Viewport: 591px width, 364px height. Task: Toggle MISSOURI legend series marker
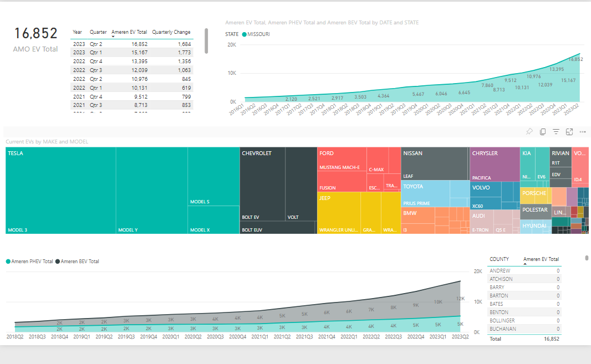(x=244, y=34)
